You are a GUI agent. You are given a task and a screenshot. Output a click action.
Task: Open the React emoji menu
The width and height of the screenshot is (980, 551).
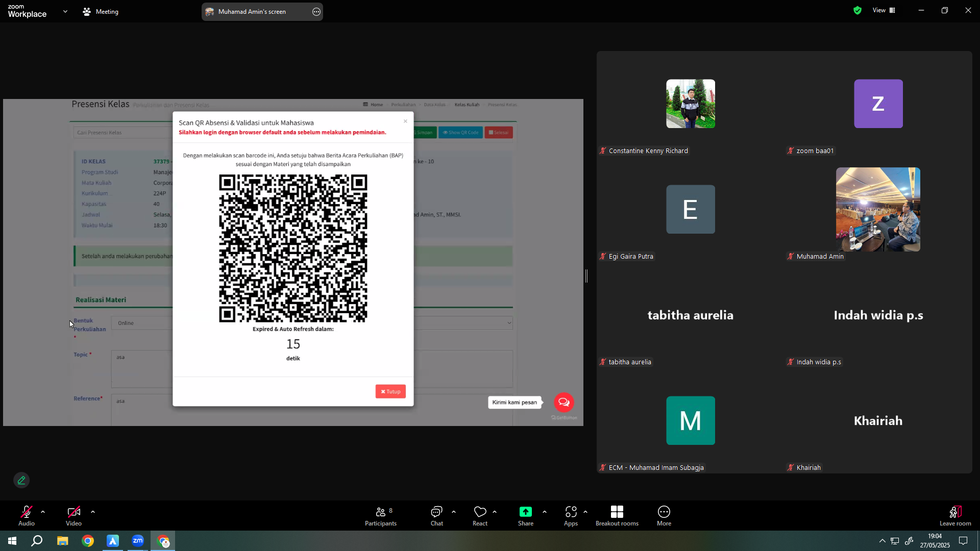click(480, 516)
